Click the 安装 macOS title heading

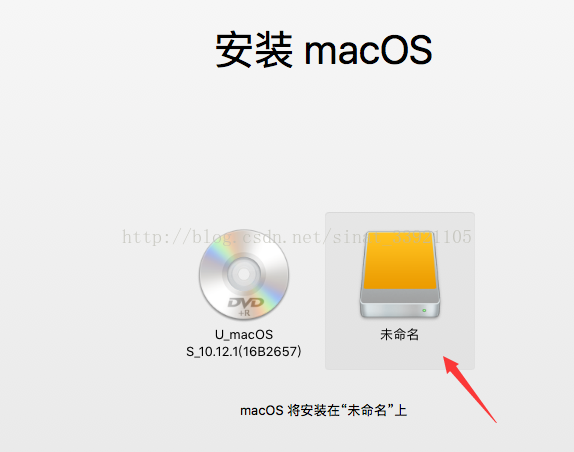[324, 50]
